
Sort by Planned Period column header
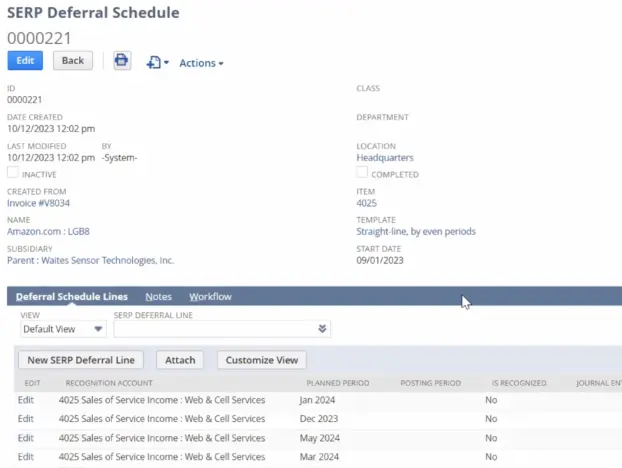(x=337, y=382)
